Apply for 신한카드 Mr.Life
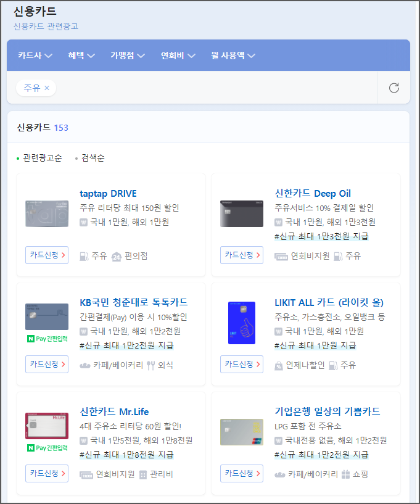The width and height of the screenshot is (420, 504). pos(47,473)
